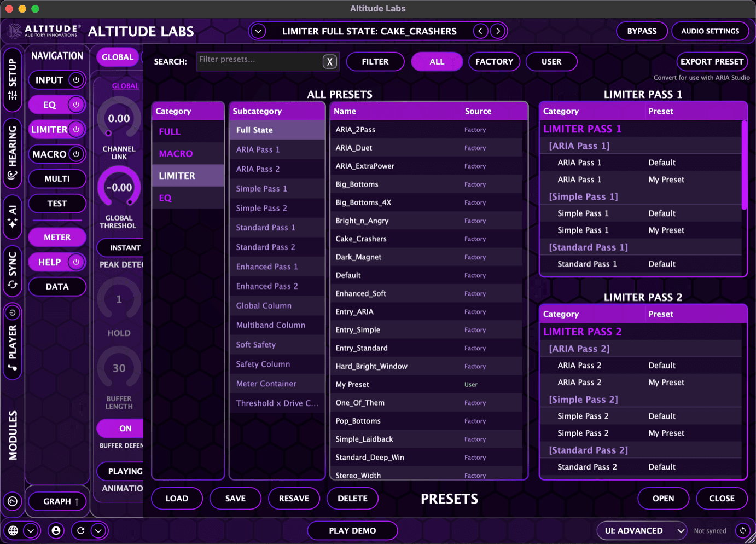Select the Hearing module icon
Screen dimensions: 756x544
click(12, 155)
